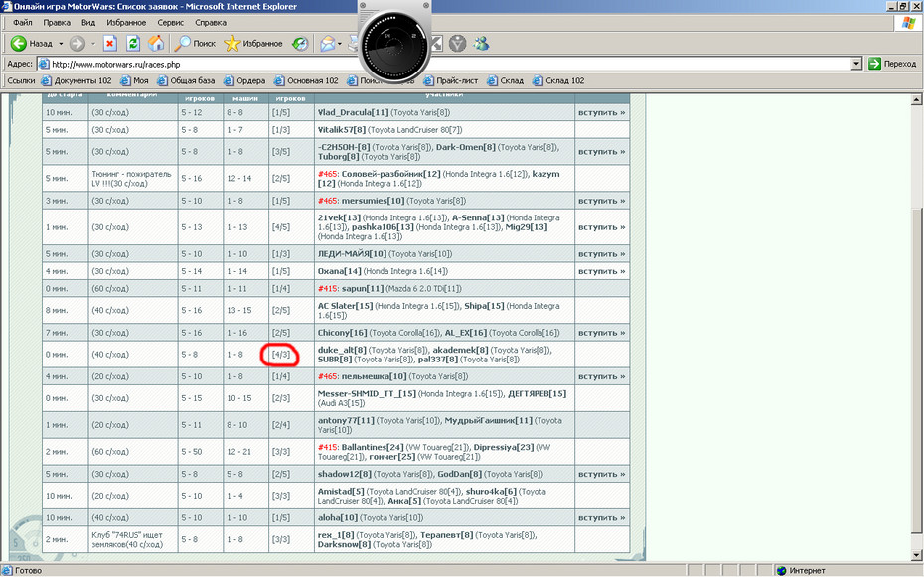Click the Forward arrow toolbar button
Image resolution: width=924 pixels, height=577 pixels.
pyautogui.click(x=77, y=43)
